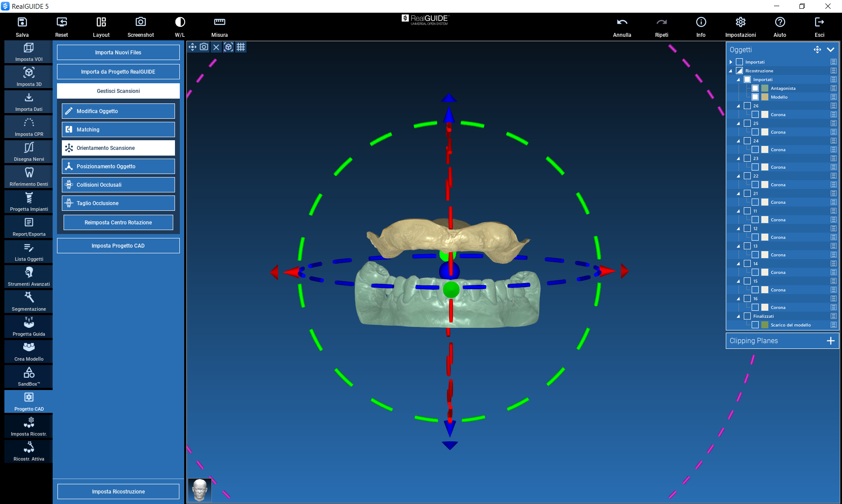
Task: Collapse the Oggetti panel chevron
Action: click(x=830, y=50)
